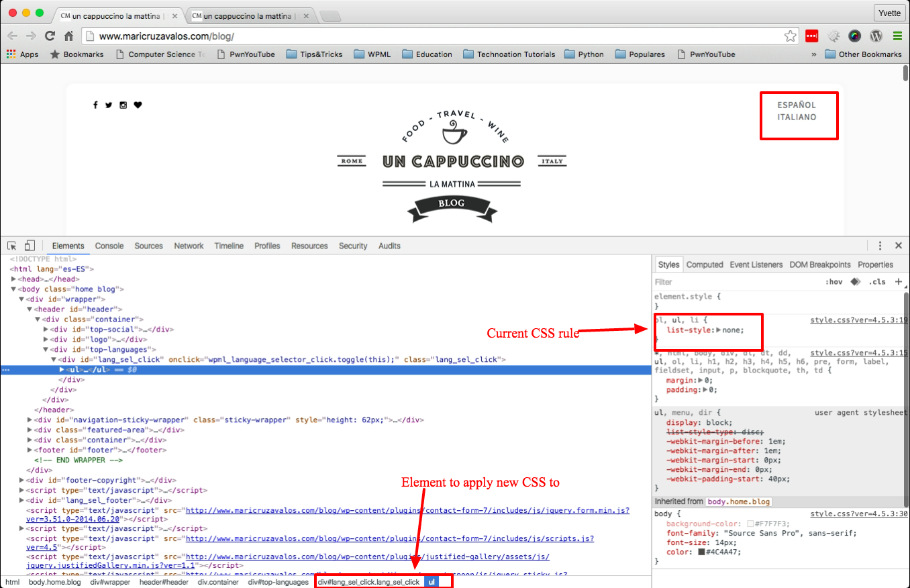The height and width of the screenshot is (588, 910).
Task: Click the Facebook social icon
Action: pyautogui.click(x=95, y=105)
